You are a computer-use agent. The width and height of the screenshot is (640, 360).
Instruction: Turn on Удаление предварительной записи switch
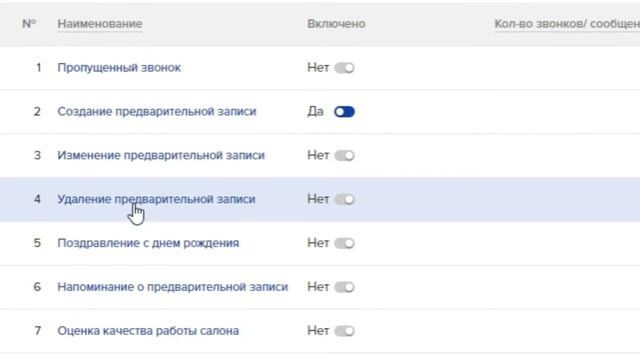tap(344, 199)
